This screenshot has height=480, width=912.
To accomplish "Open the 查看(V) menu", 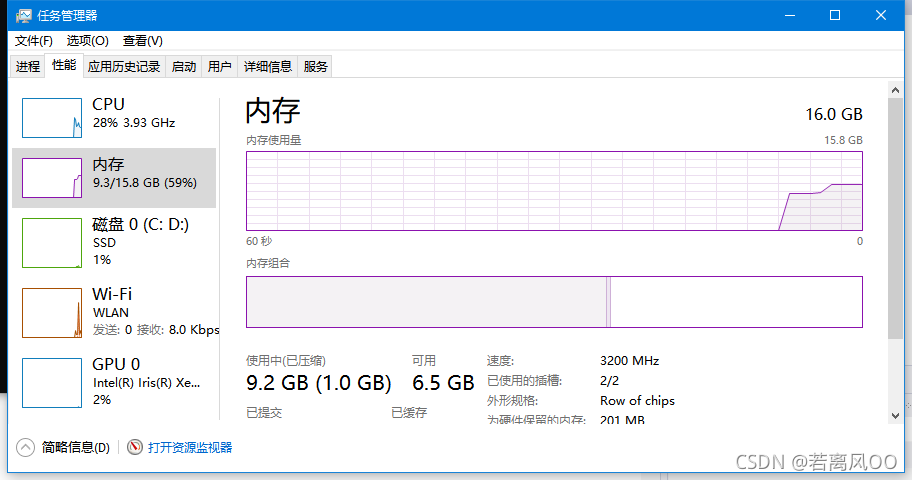I will (x=142, y=41).
